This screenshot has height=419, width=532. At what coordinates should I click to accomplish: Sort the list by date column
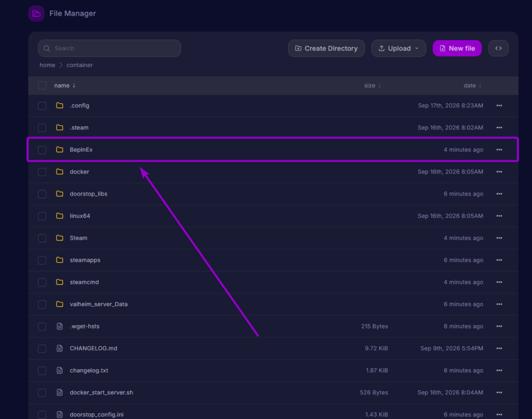473,86
